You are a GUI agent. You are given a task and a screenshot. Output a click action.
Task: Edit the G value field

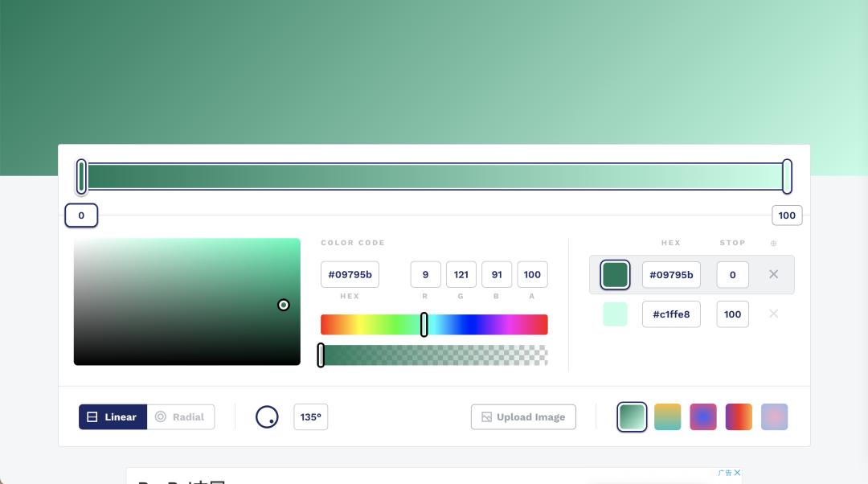point(461,275)
